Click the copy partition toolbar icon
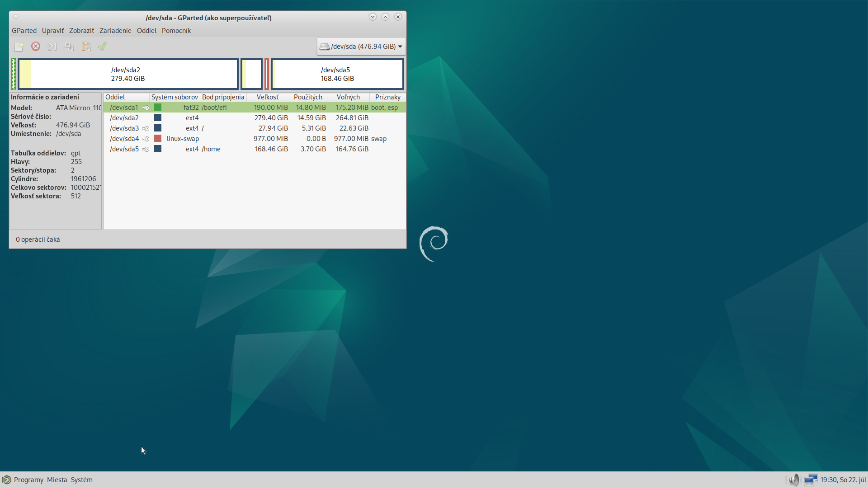Viewport: 868px width, 488px height. click(x=69, y=47)
